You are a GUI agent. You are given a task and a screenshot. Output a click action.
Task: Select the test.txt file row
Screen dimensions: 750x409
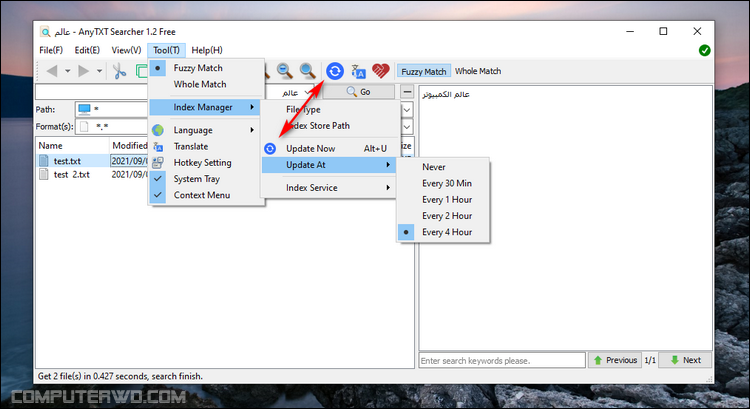pos(93,161)
